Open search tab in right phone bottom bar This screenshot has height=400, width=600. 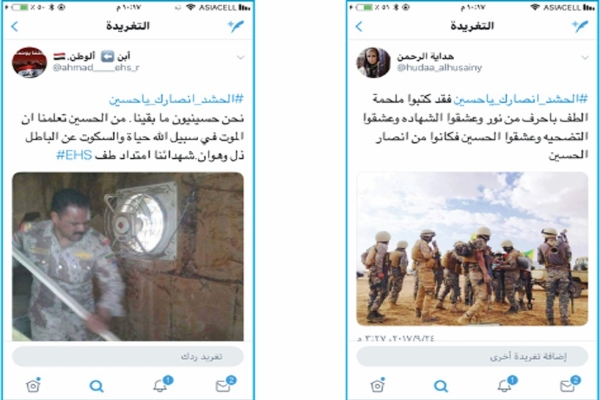pos(441,386)
